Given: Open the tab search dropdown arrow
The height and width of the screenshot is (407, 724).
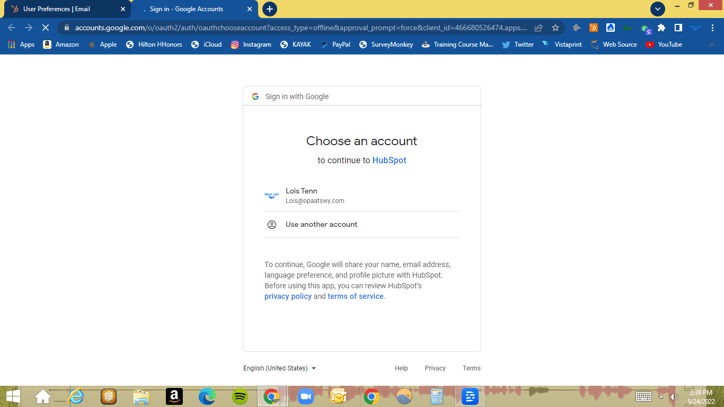Looking at the screenshot, I should (657, 9).
